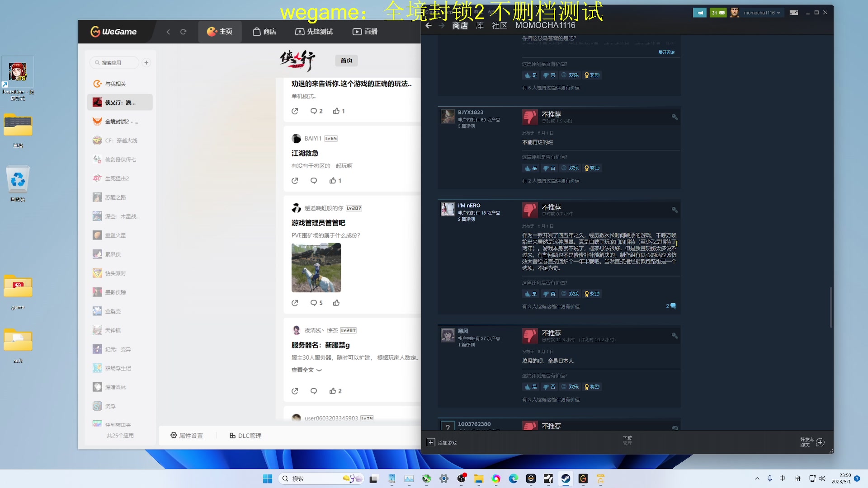Open the Steam taskbar icon
Viewport: 868px width, 488px height.
coord(566,479)
